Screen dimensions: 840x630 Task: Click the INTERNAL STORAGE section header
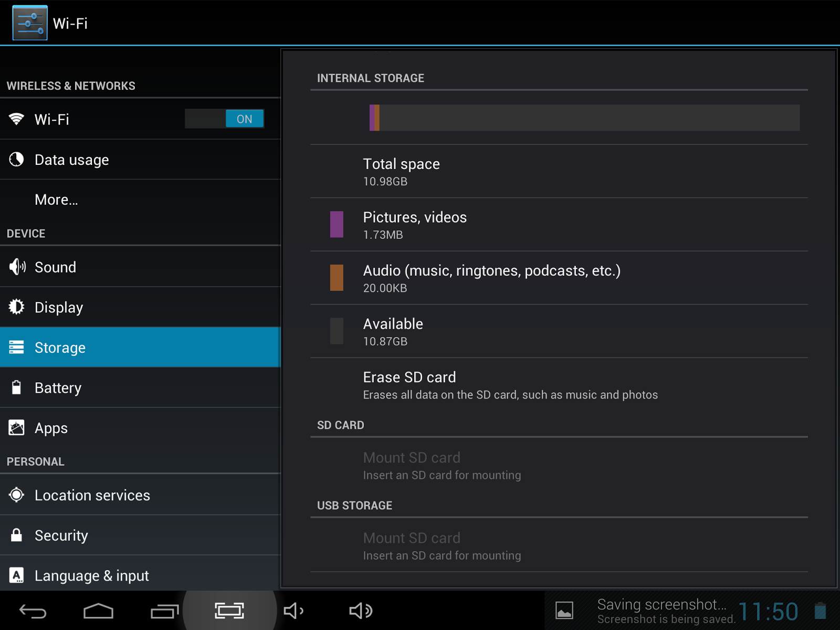(x=371, y=78)
